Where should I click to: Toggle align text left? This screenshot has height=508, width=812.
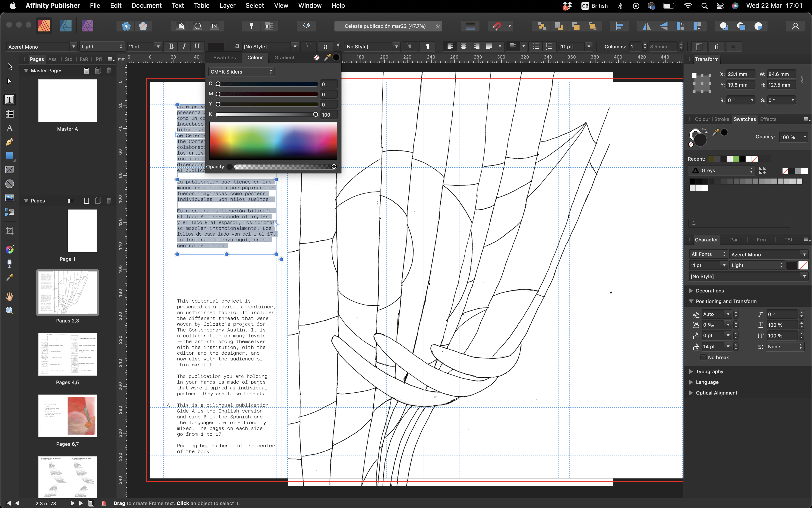[450, 46]
